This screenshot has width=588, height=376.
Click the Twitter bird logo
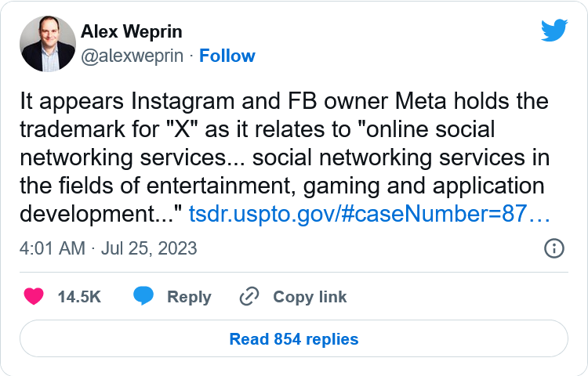pyautogui.click(x=554, y=31)
